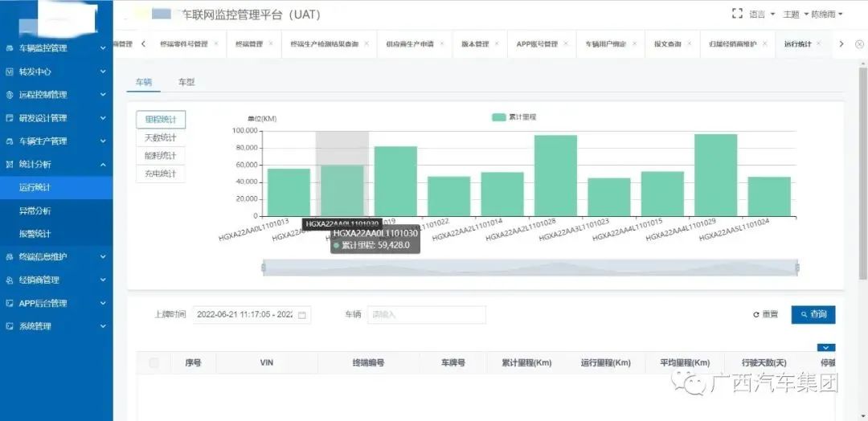This screenshot has width=868, height=421.
Task: Expand the 系统管理 menu
Action: (x=103, y=326)
